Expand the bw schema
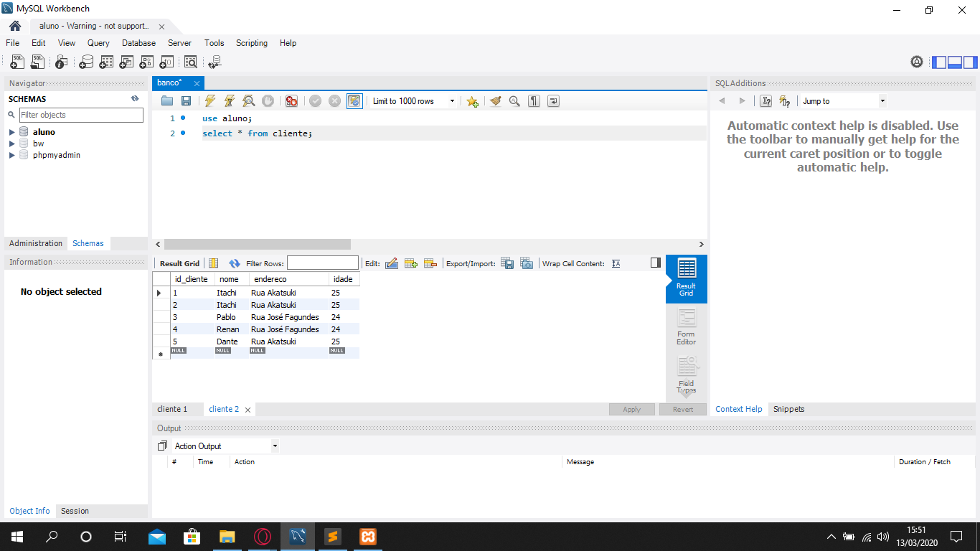 coord(12,143)
